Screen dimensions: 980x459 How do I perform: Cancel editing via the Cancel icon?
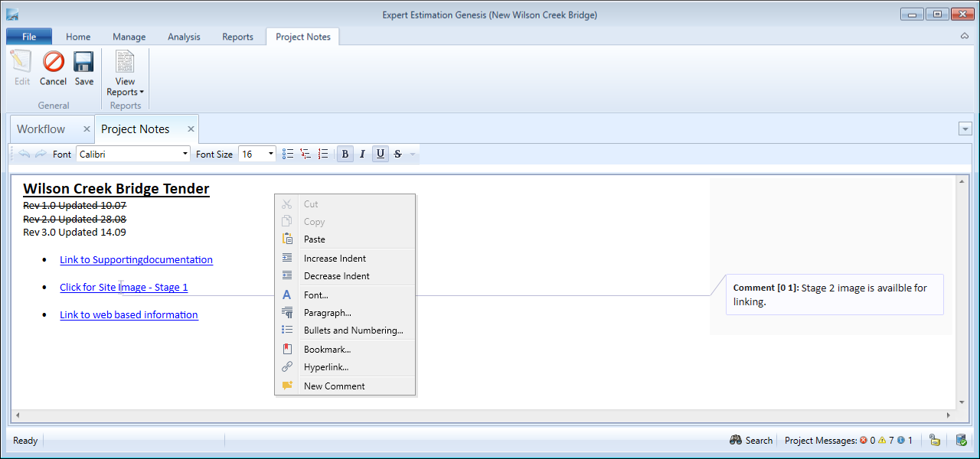coord(53,68)
